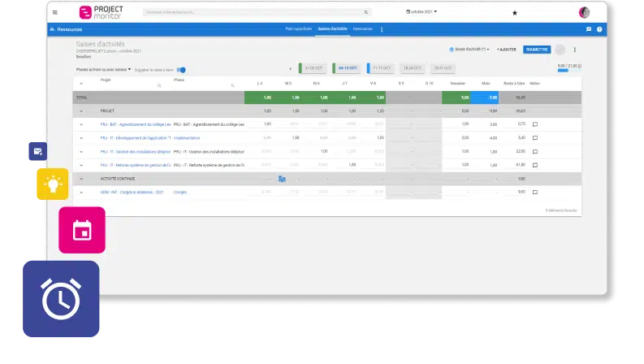Screen dimensions: 644x364
Task: Open note icon for Refonte système row
Action: (534, 165)
